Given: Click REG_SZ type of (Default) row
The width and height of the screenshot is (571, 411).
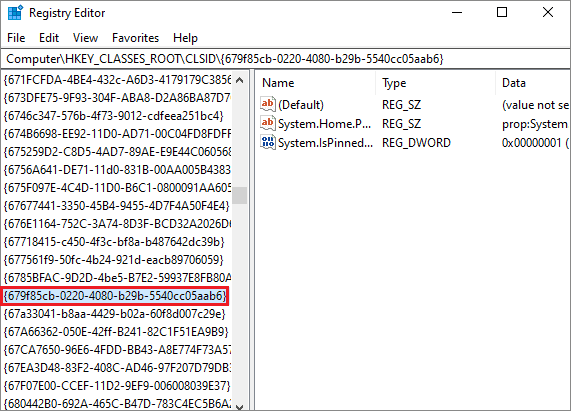Looking at the screenshot, I should 401,105.
